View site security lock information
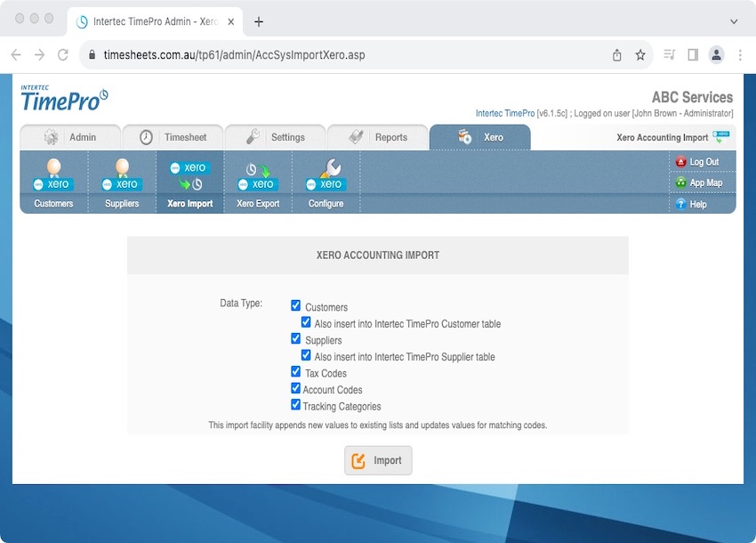Image resolution: width=756 pixels, height=543 pixels. (x=92, y=54)
